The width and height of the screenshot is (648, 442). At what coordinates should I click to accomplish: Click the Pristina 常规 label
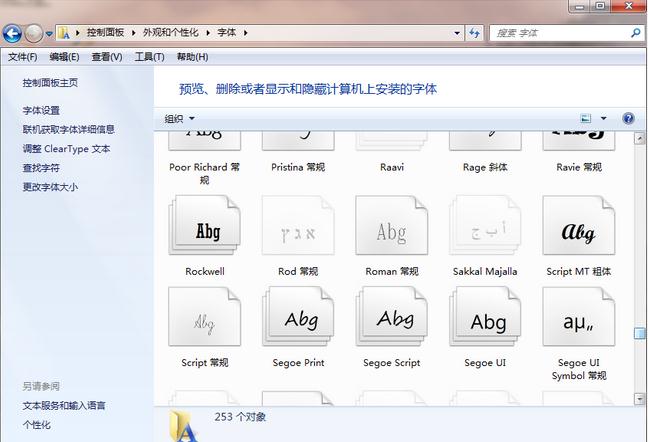[298, 167]
